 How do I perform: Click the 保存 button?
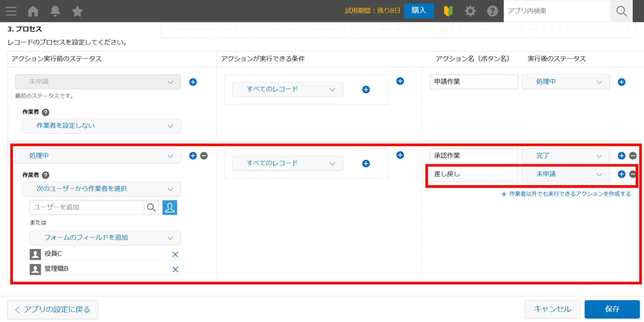point(612,309)
